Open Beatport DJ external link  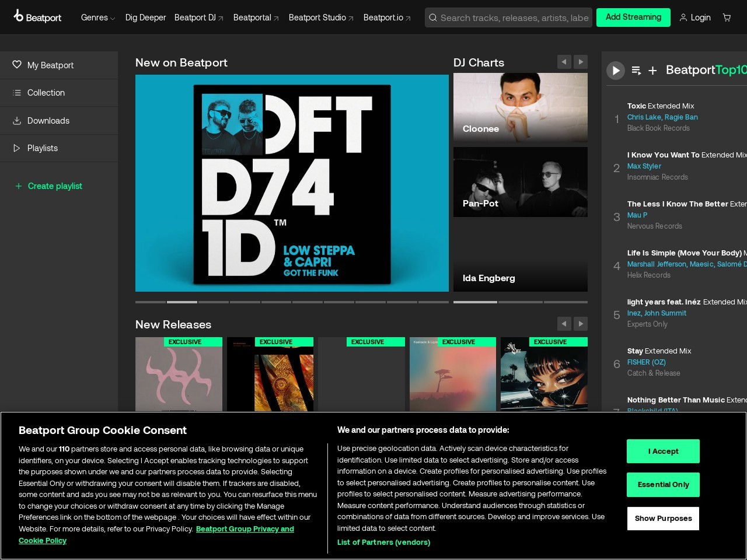[199, 17]
